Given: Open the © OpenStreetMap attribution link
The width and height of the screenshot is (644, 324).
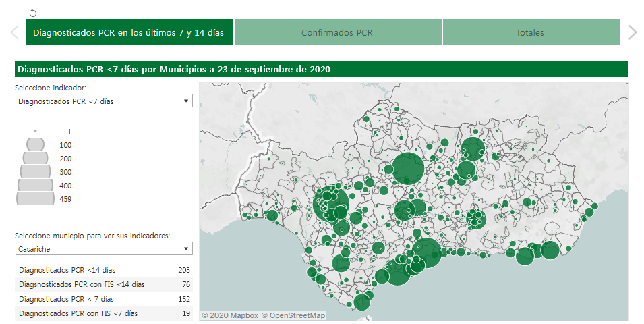Looking at the screenshot, I should (293, 315).
